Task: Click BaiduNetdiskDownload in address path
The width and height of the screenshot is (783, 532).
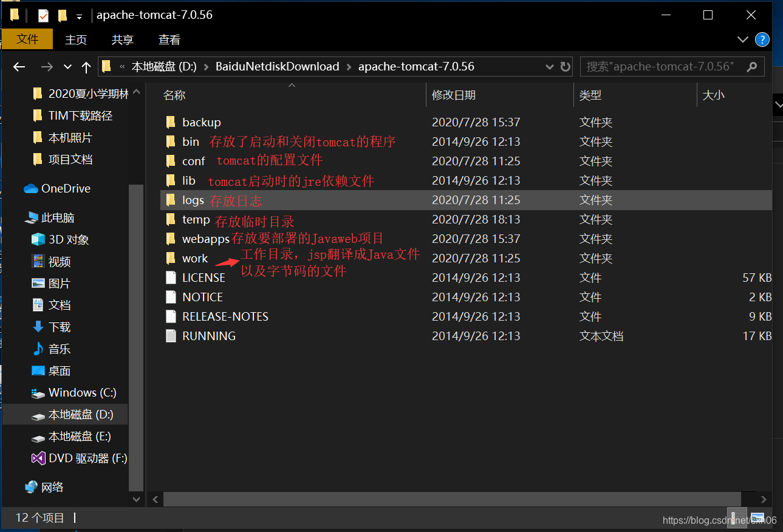Action: [x=278, y=67]
